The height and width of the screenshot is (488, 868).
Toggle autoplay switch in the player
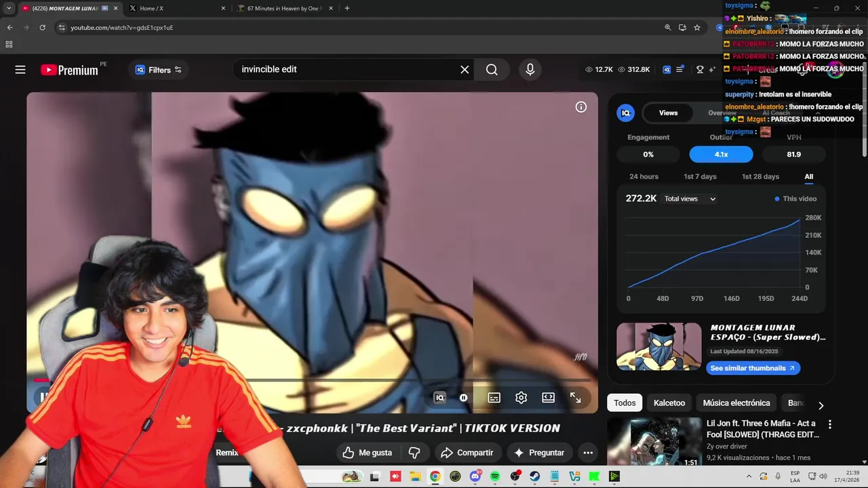(464, 398)
